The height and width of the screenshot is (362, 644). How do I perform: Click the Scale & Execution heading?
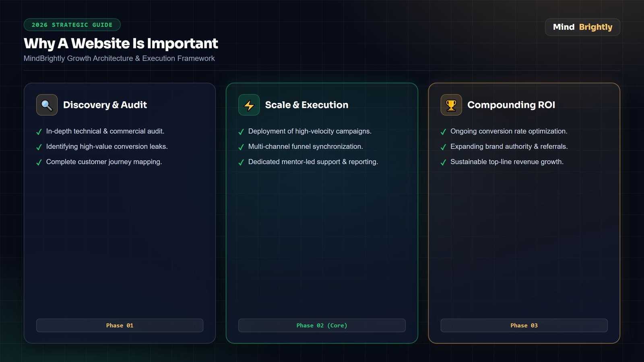coord(307,105)
